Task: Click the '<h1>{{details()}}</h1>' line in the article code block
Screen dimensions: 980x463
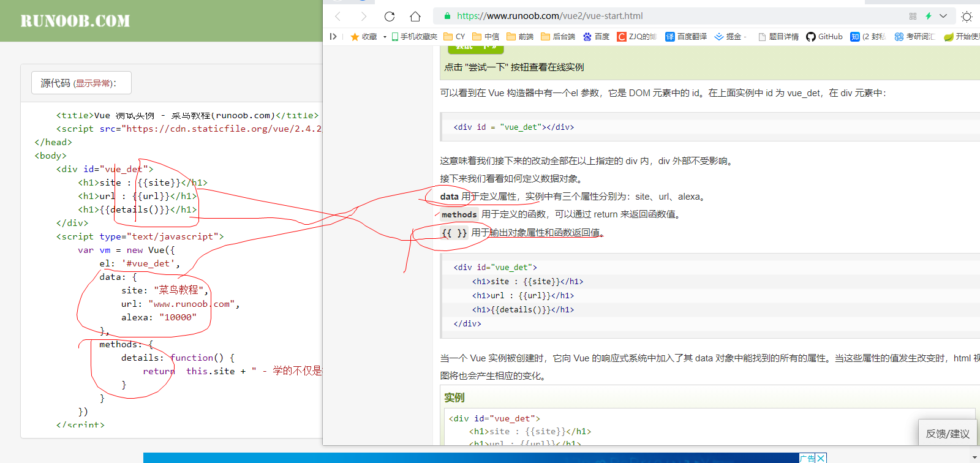Action: [523, 310]
